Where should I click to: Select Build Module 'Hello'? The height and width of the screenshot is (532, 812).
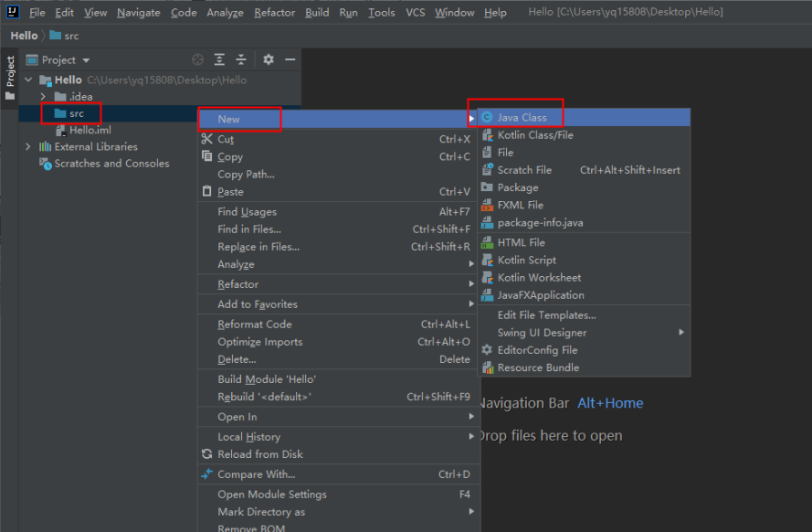(x=339, y=379)
